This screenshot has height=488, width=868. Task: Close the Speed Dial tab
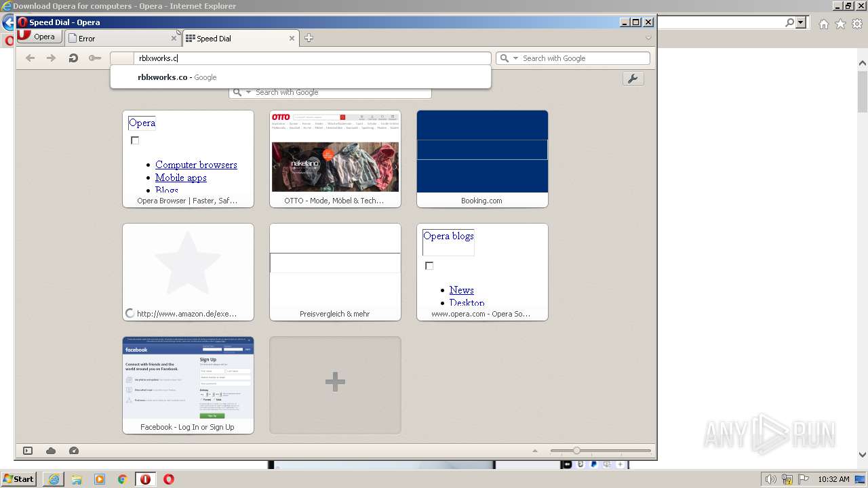[x=292, y=39]
